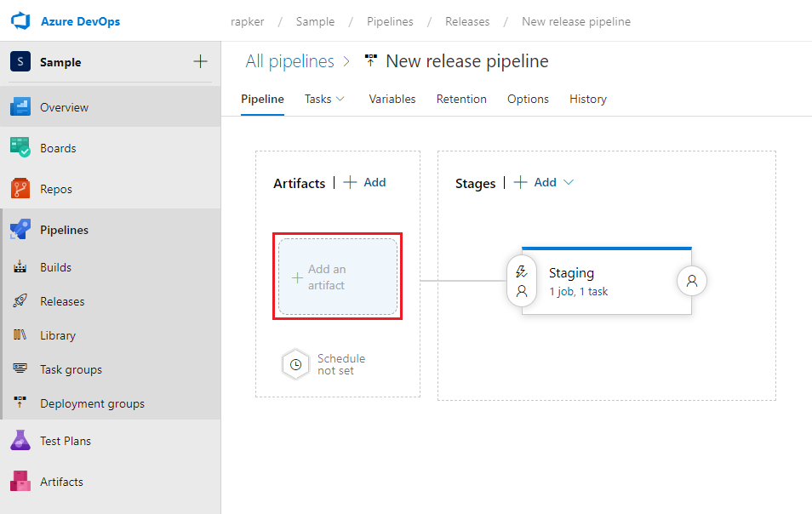Switch to the History tab
Screen dimensions: 812x514
pyautogui.click(x=588, y=99)
